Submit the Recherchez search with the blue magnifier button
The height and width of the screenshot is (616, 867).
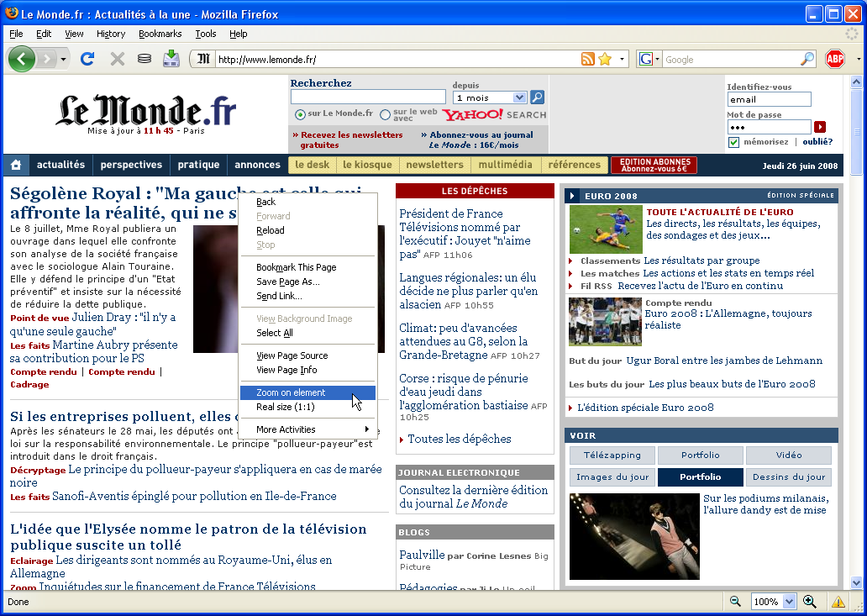[537, 97]
